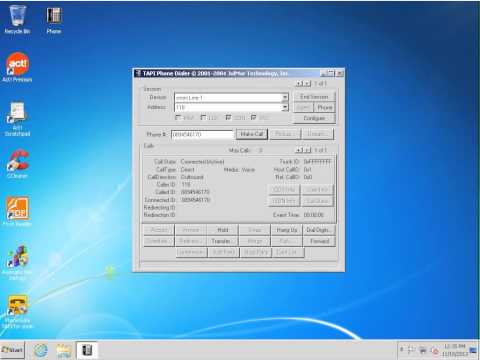Viewport: 480px width, 360px height.
Task: Click the Make Call button
Action: [x=252, y=134]
